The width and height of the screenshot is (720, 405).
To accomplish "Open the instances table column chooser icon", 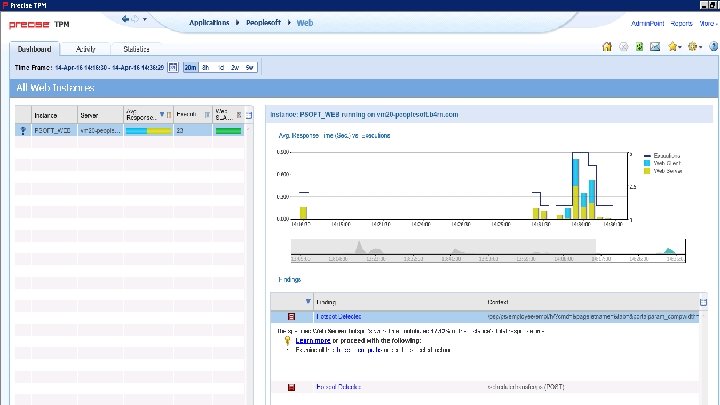I will [x=249, y=115].
